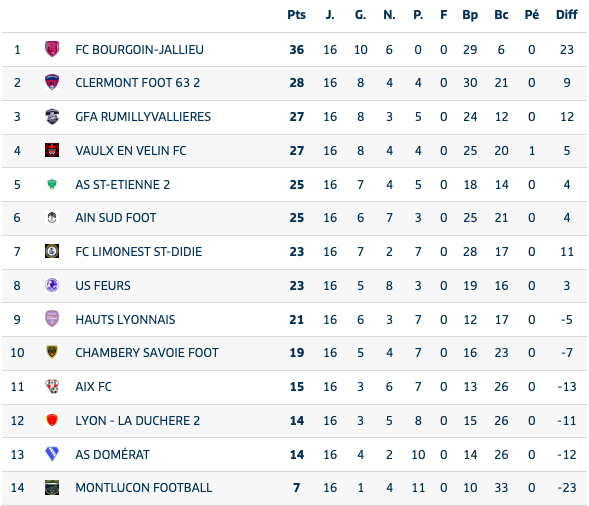The height and width of the screenshot is (506, 589).
Task: Click the Vaulx en Velin FC logo
Action: 52,150
